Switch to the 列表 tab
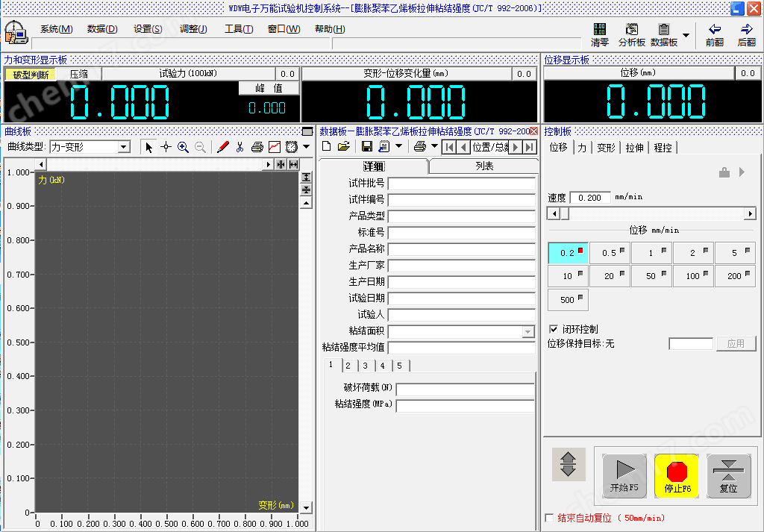 (x=484, y=166)
